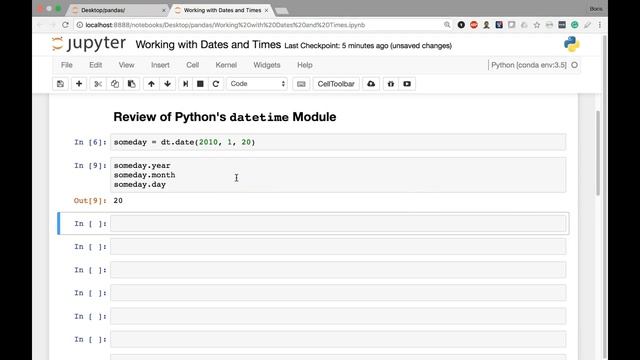Click the browser address bar URL
The height and width of the screenshot is (360, 640).
pyautogui.click(x=225, y=25)
